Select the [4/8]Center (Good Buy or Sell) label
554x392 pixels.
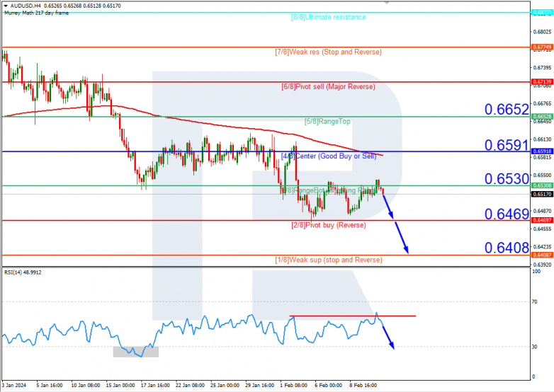(x=329, y=156)
